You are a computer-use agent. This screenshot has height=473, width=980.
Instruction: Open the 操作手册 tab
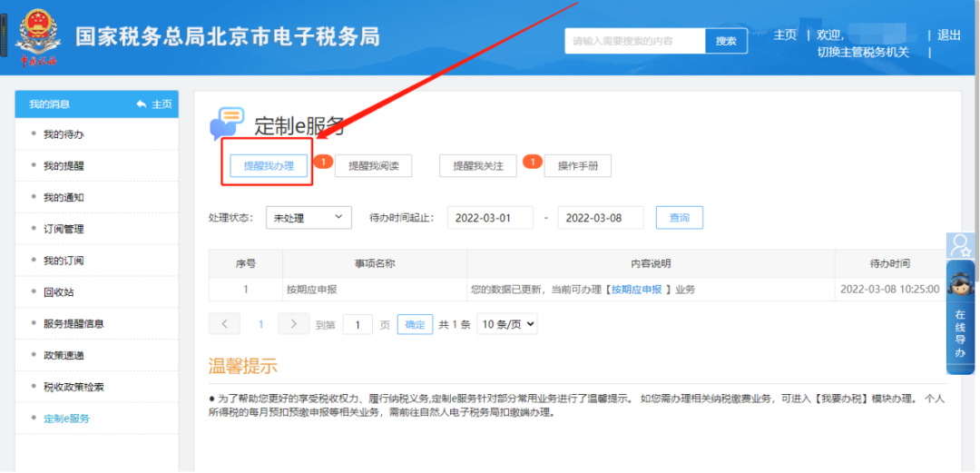pyautogui.click(x=578, y=166)
